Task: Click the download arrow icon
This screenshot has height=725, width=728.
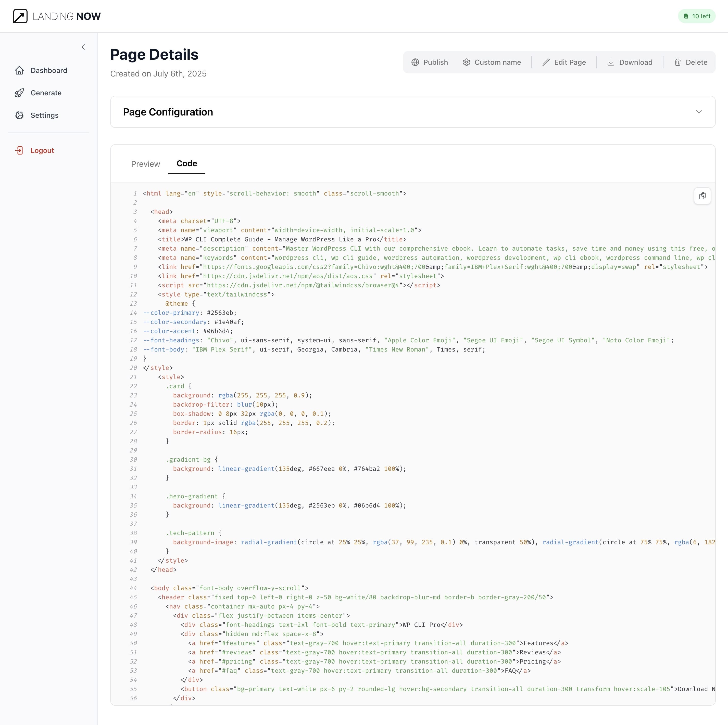Action: click(x=611, y=62)
